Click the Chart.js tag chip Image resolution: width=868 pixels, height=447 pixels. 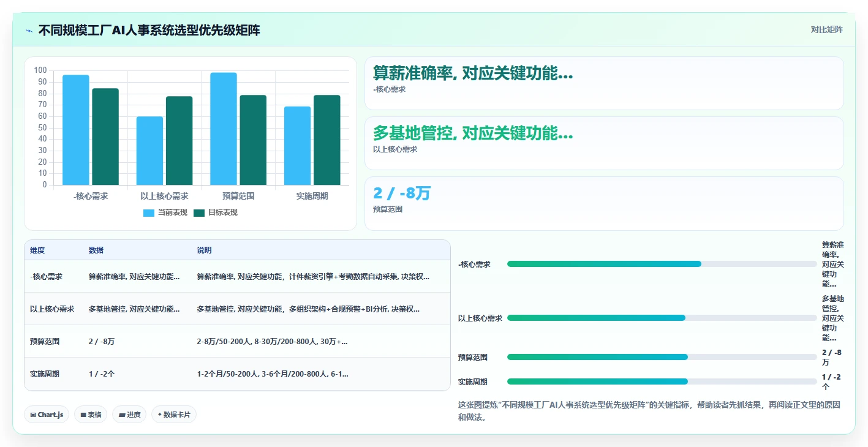coord(47,415)
